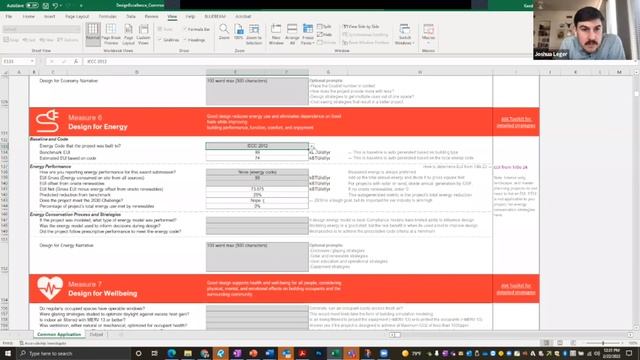640x360 pixels.
Task: Click the Help ribbon tab
Action: [190, 16]
